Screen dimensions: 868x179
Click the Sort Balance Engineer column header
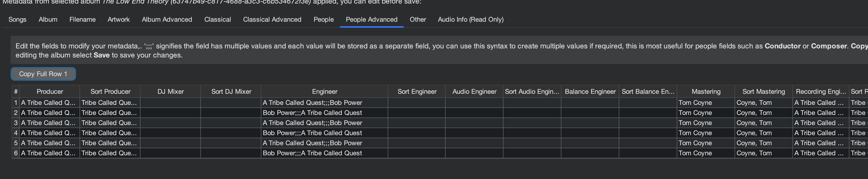coord(648,92)
